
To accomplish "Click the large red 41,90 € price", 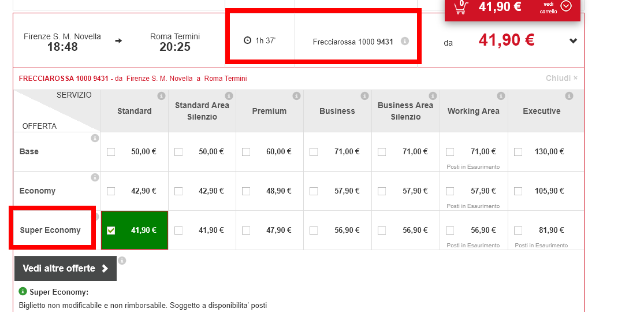I will (x=507, y=40).
